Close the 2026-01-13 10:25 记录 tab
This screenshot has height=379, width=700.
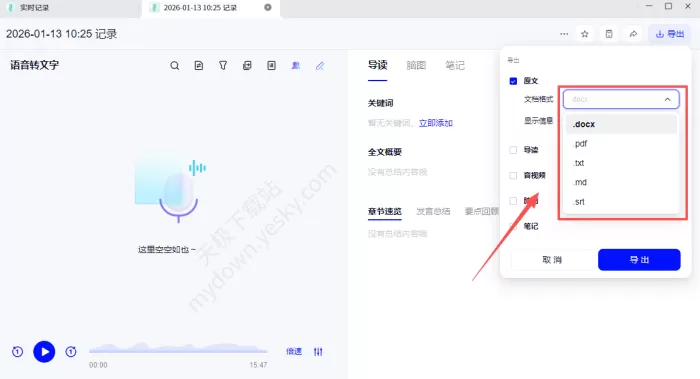point(268,7)
